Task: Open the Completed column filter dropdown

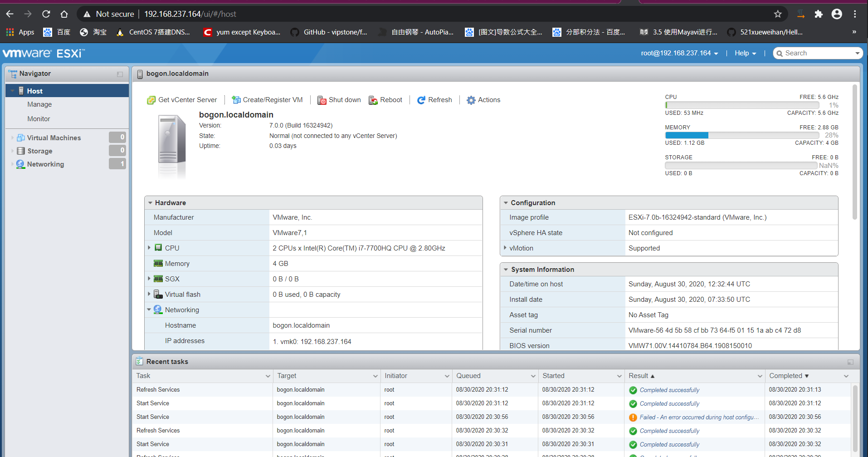Action: pyautogui.click(x=846, y=376)
